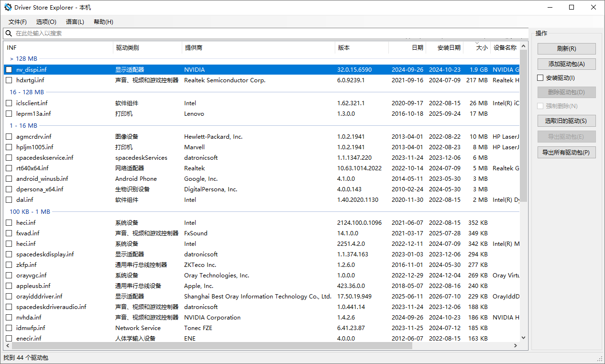Image resolution: width=605 pixels, height=364 pixels.
Task: Click the 导出驱动包(E) button
Action: coord(567,137)
